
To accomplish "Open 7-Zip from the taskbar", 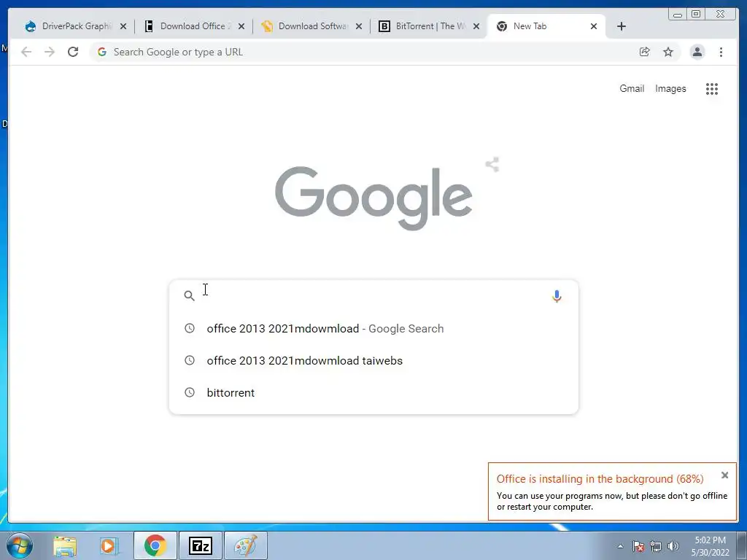I will tap(200, 545).
